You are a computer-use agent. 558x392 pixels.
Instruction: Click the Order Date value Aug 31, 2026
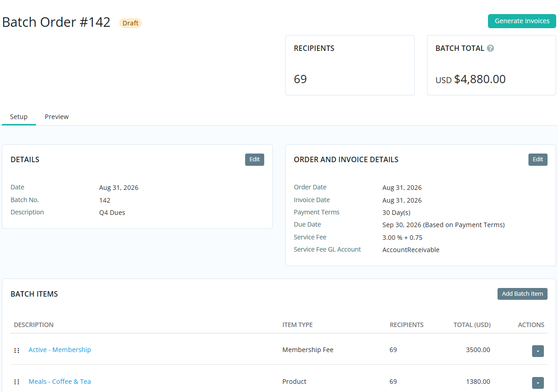402,188
